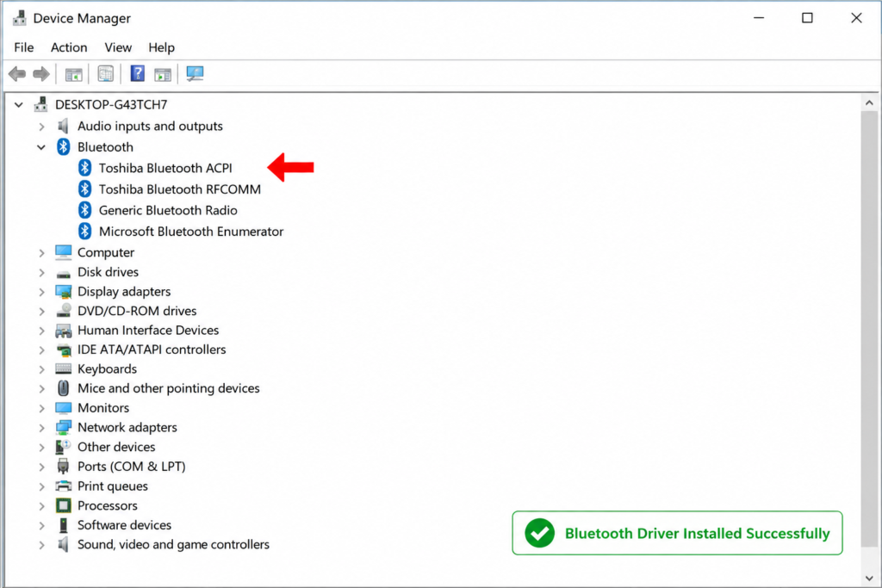The height and width of the screenshot is (588, 882).
Task: Select the DVD/CD-ROM drives row
Action: [137, 311]
